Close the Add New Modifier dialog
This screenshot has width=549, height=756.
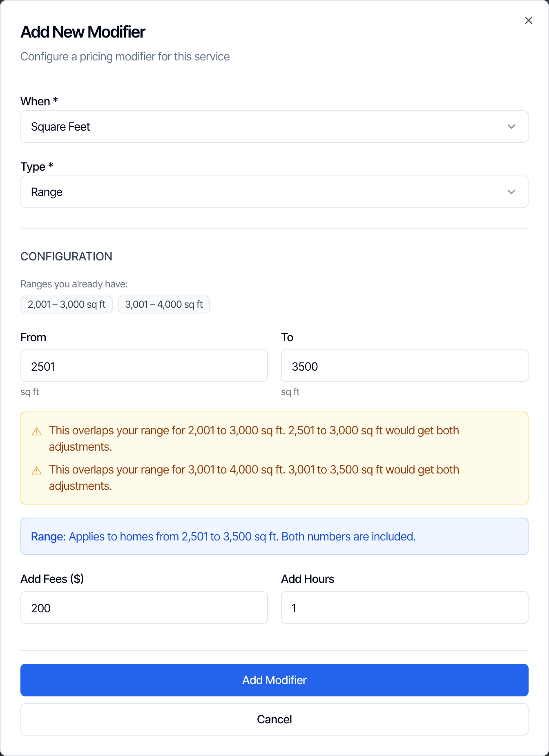coord(528,20)
